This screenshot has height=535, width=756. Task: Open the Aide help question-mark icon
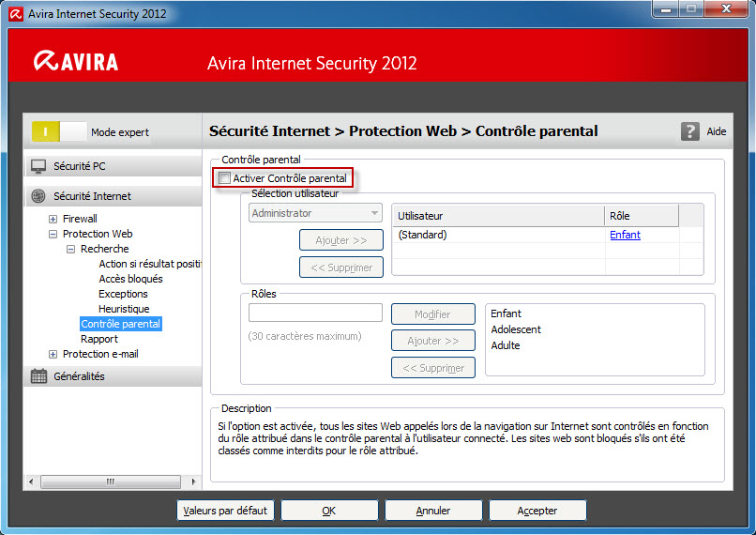point(690,131)
